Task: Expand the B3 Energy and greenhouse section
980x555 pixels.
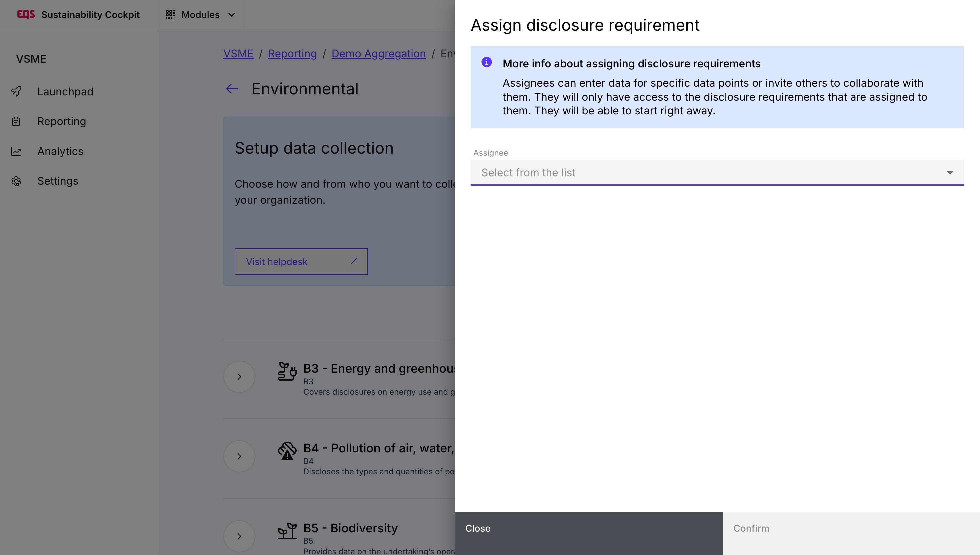Action: tap(239, 376)
